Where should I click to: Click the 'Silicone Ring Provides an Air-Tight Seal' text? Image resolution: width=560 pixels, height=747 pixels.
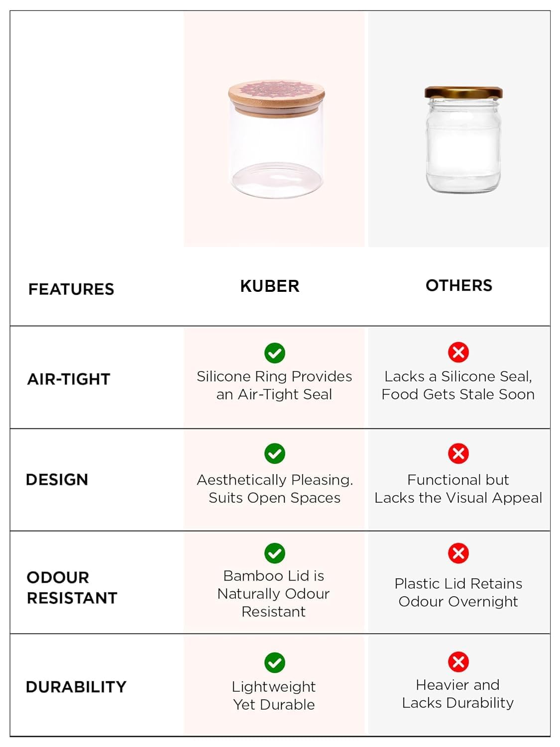(x=274, y=385)
